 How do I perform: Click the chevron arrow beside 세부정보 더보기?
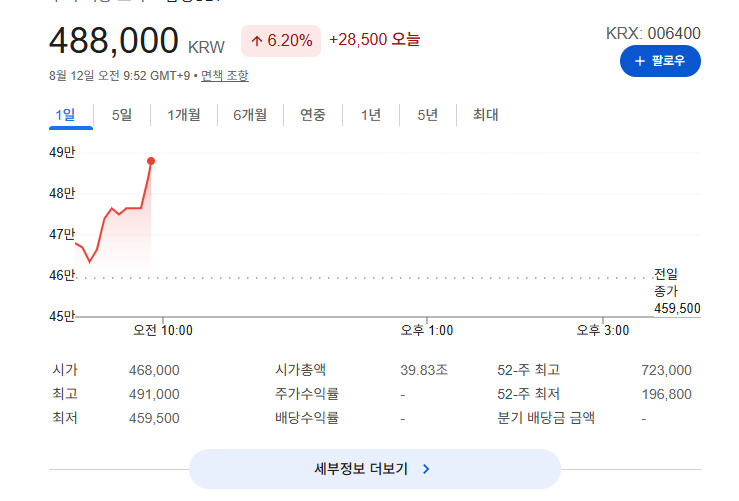coord(426,469)
